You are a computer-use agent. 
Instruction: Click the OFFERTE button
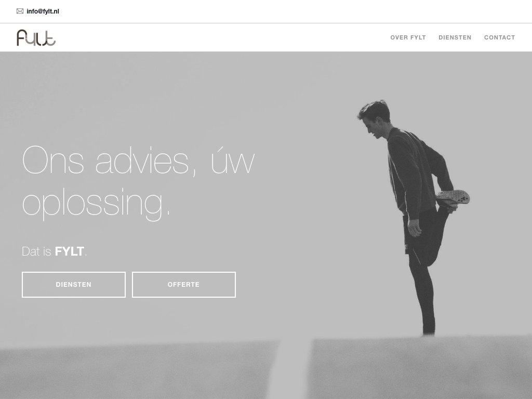(x=183, y=285)
